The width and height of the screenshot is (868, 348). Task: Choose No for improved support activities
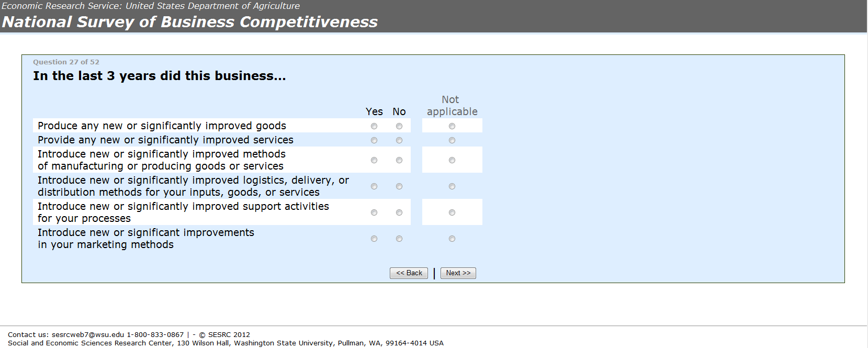[399, 212]
